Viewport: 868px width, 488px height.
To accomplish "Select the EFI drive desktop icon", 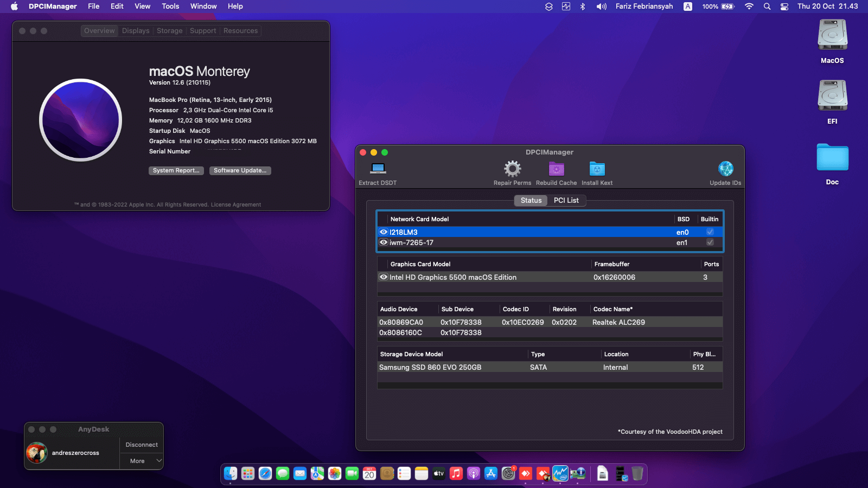I will [x=832, y=97].
